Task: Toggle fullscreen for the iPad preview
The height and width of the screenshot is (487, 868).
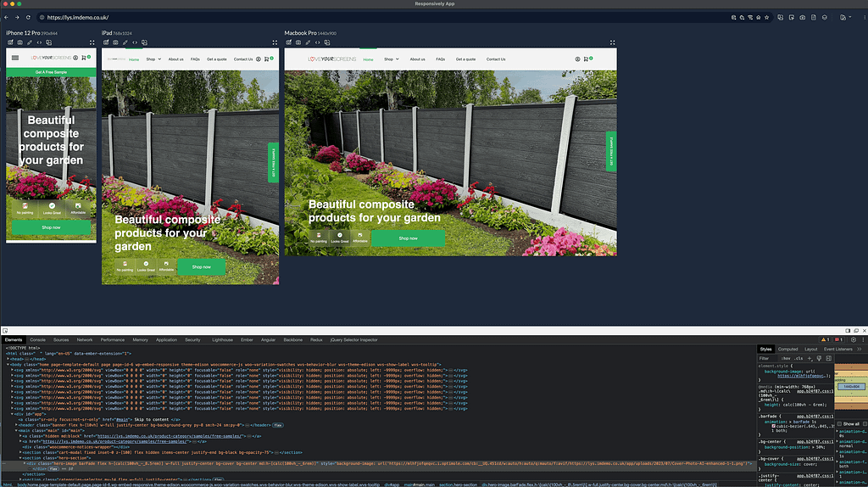Action: pos(275,42)
